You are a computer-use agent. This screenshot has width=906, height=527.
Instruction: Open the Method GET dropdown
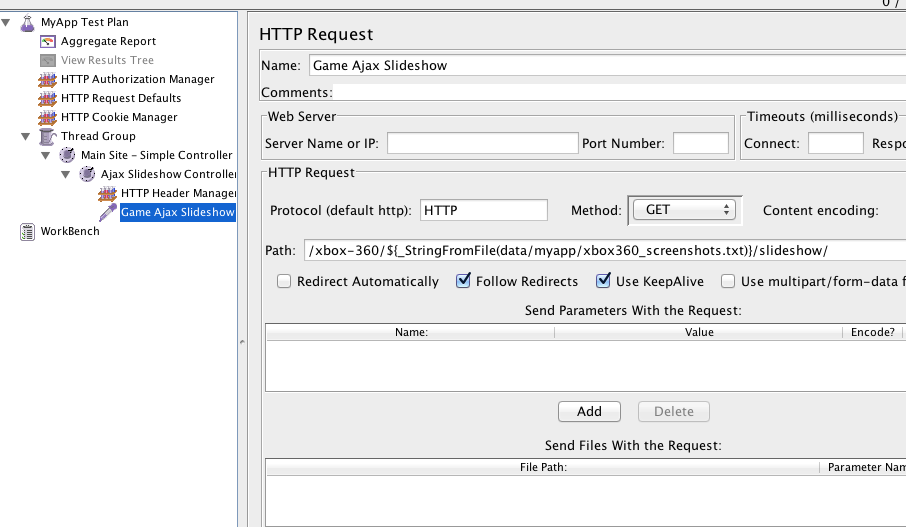[685, 210]
